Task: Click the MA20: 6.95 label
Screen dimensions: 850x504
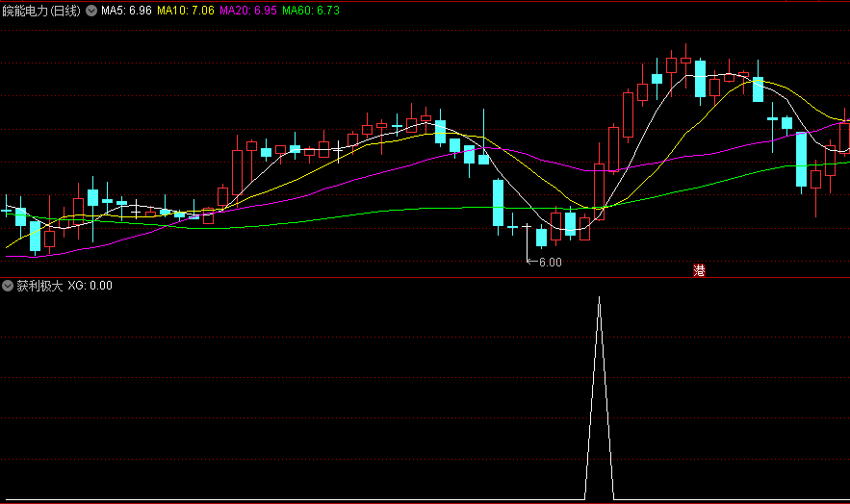Action: 248,11
